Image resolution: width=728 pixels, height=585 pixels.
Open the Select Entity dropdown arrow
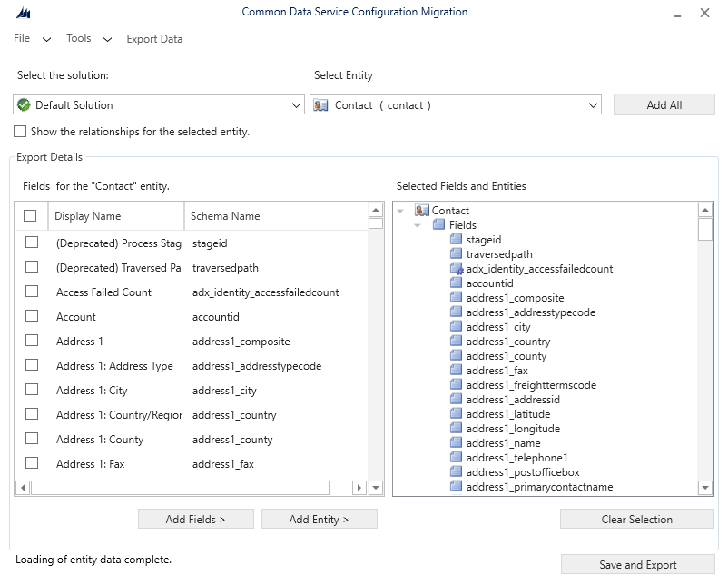(594, 105)
